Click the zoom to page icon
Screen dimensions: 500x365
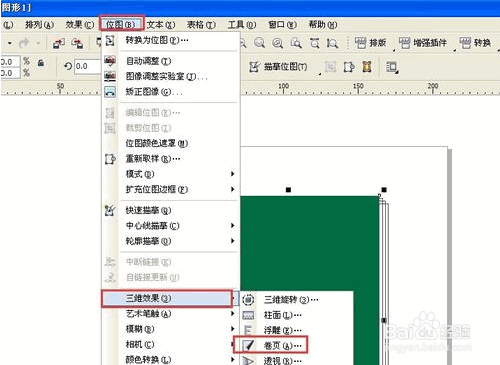point(296,43)
